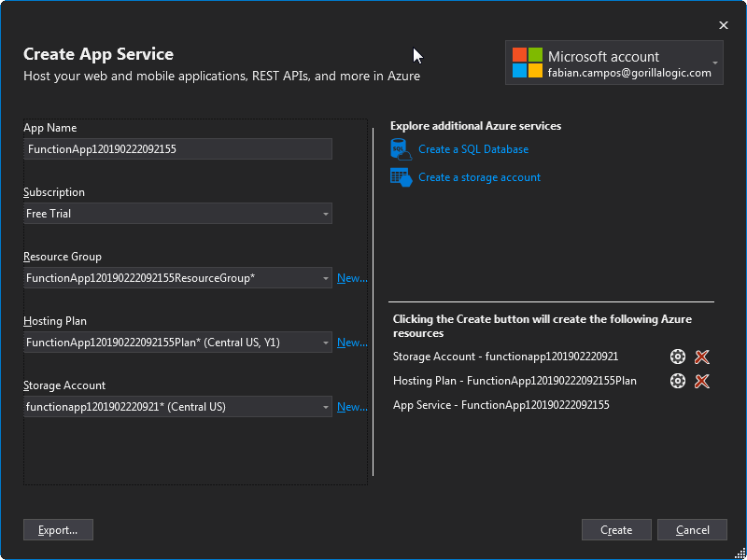The image size is (747, 560).
Task: Click the window resize grip in corner
Action: [x=740, y=553]
